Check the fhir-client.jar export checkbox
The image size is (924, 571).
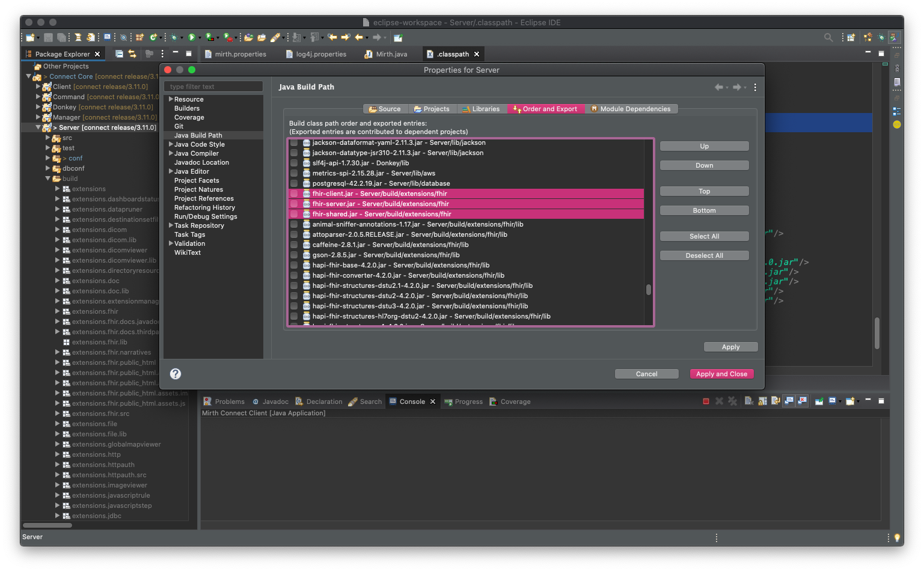coord(294,194)
